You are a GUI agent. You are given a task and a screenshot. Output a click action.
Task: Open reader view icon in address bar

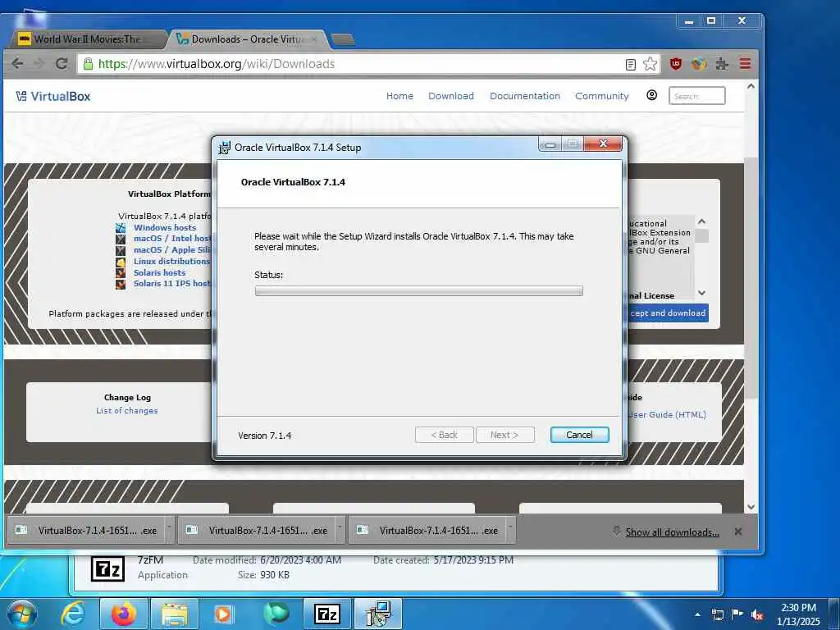click(631, 64)
